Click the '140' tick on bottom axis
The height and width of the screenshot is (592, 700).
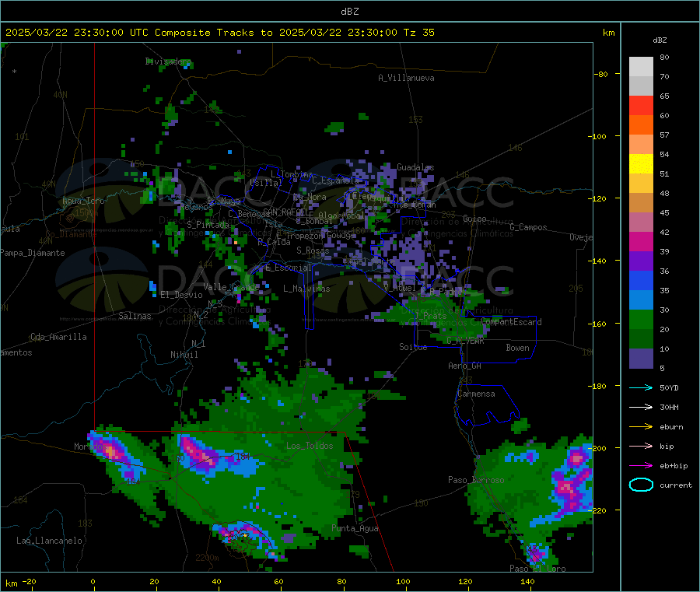[x=527, y=581]
